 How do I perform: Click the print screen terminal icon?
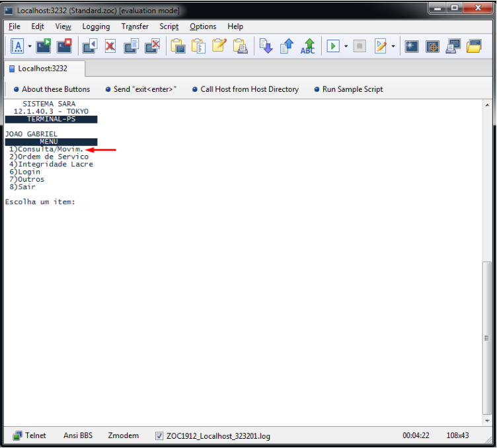point(453,46)
